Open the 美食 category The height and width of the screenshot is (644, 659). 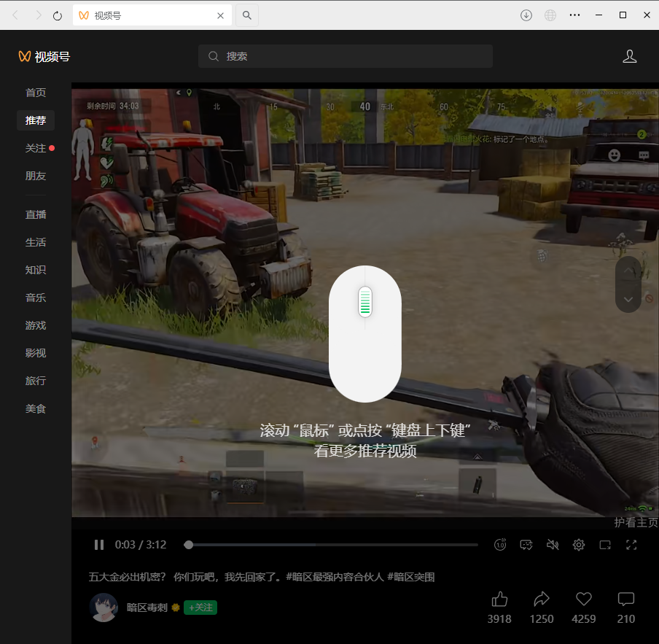point(36,408)
